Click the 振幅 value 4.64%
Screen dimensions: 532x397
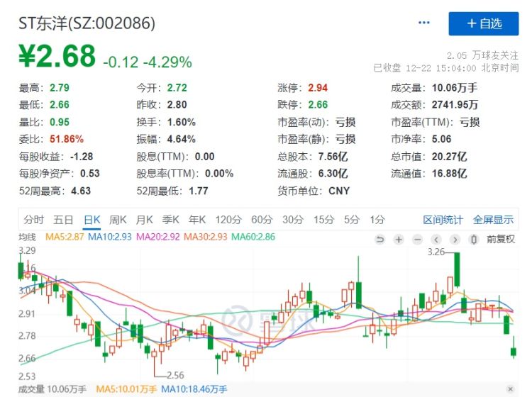pos(181,139)
